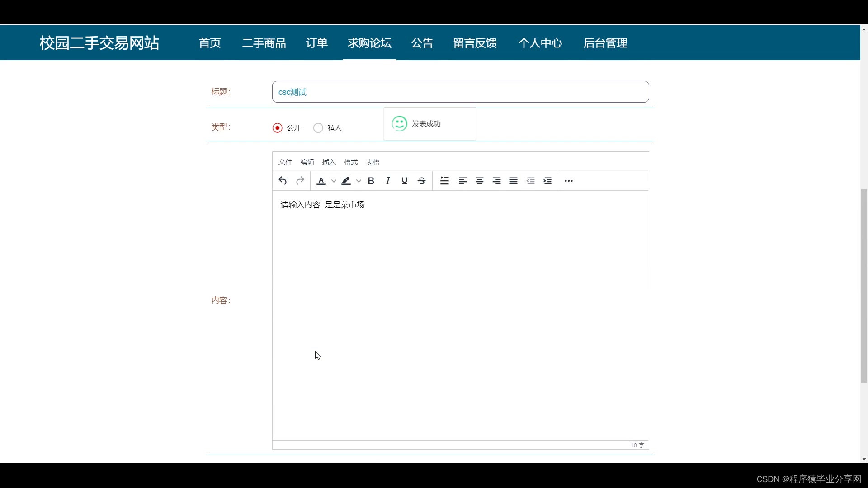Apply strikethrough formatting
Image resolution: width=868 pixels, height=488 pixels.
click(421, 181)
